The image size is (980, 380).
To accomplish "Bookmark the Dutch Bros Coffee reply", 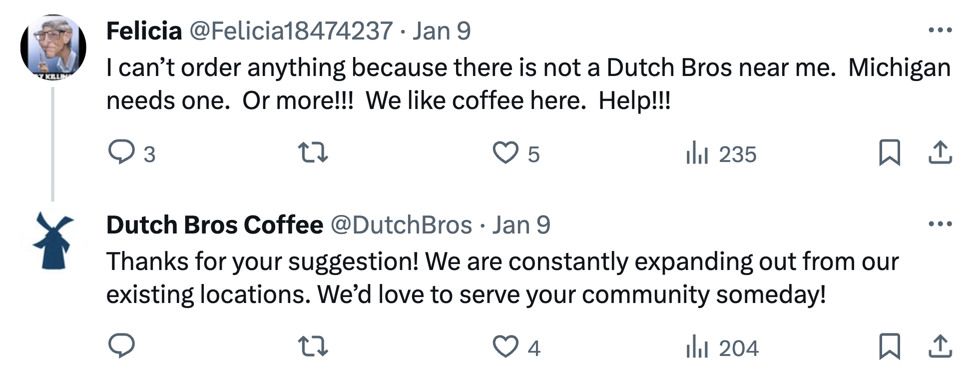I will pyautogui.click(x=889, y=346).
